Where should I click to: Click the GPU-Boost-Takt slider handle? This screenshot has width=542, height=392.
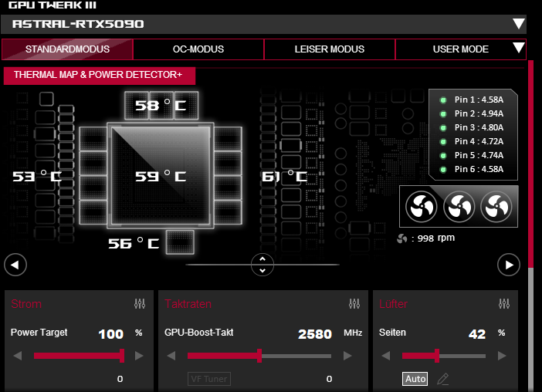259,356
